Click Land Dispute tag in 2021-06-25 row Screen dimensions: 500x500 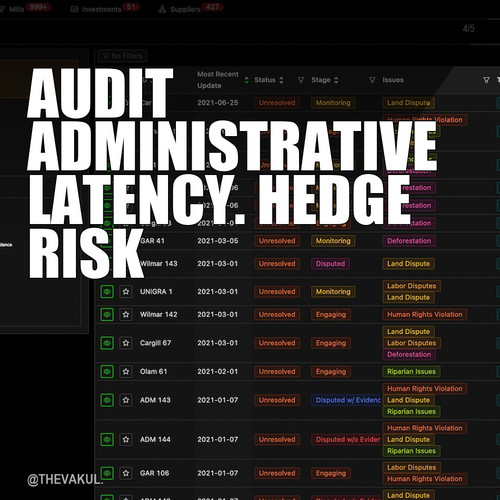click(x=408, y=103)
